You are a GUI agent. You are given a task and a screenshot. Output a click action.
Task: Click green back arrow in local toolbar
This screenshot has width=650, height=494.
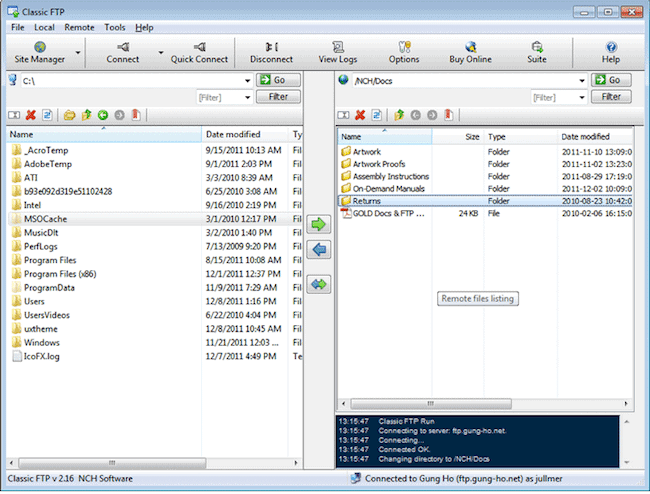103,115
